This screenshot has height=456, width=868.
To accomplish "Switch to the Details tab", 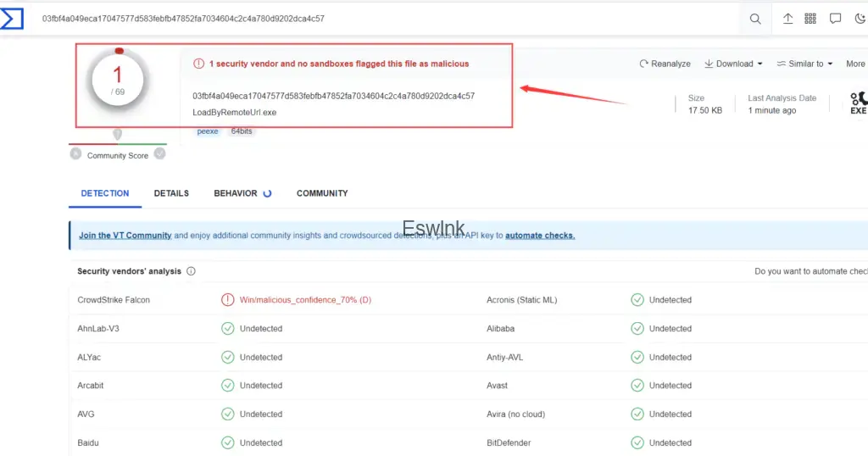I will tap(171, 193).
